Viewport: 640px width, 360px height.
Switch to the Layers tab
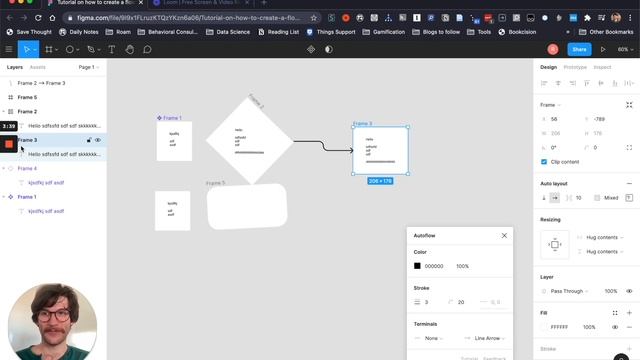15,67
